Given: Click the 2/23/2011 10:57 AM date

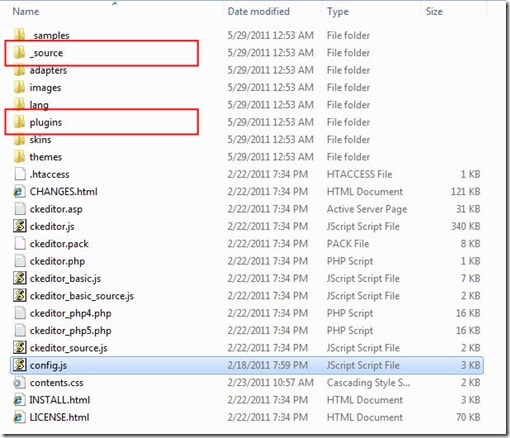Looking at the screenshot, I should 271,382.
